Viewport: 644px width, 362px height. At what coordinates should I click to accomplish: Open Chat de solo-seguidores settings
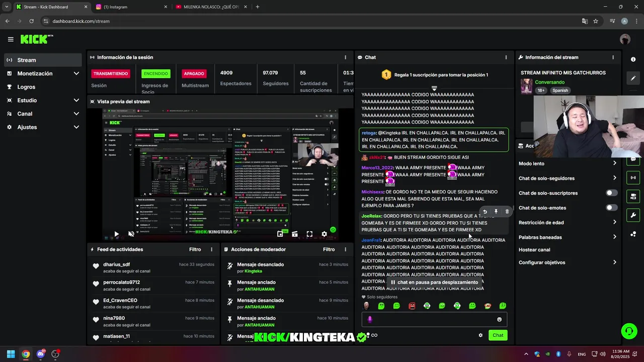click(568, 178)
